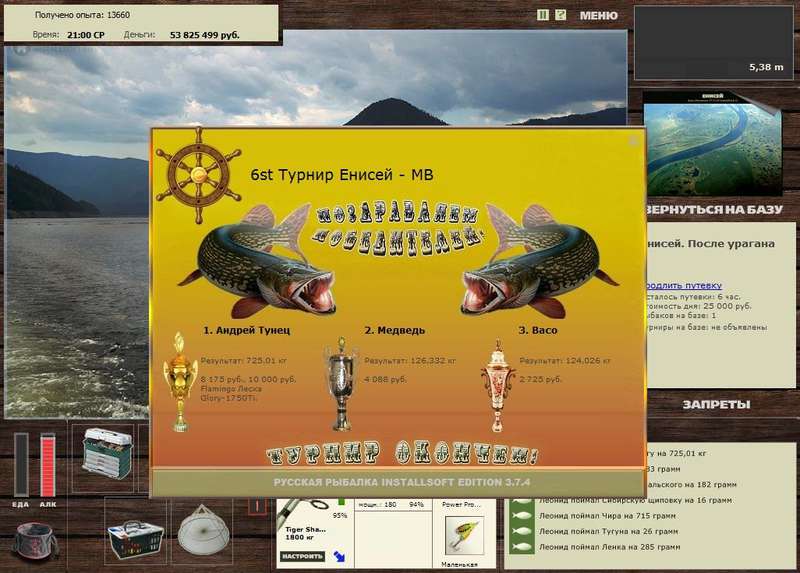Click the Получено опыта: 13660 text
The width and height of the screenshot is (800, 573).
(x=82, y=15)
